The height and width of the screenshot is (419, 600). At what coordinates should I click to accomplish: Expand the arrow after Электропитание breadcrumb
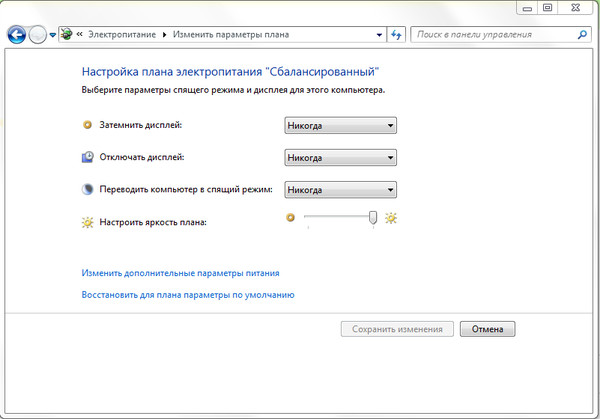(x=165, y=35)
